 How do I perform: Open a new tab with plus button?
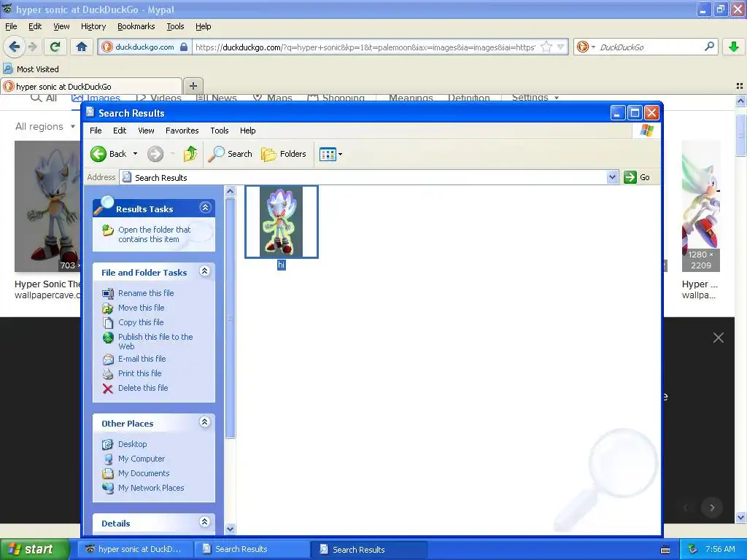pos(193,86)
